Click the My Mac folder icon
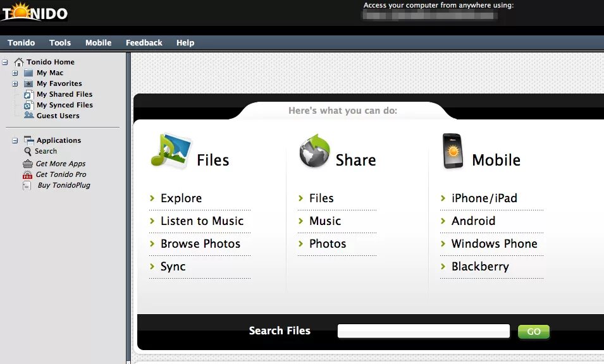This screenshot has width=604, height=364. (28, 73)
